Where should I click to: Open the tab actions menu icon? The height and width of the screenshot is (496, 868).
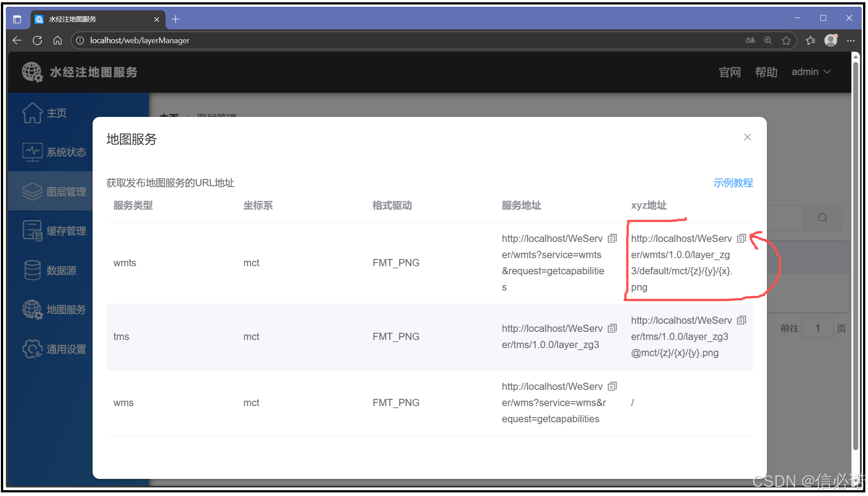click(17, 19)
